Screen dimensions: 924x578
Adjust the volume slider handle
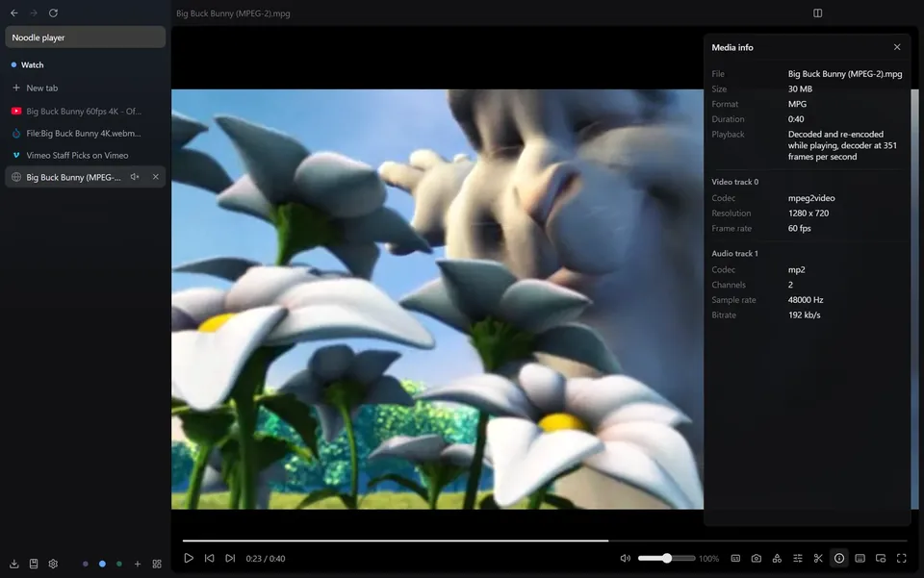coord(666,558)
